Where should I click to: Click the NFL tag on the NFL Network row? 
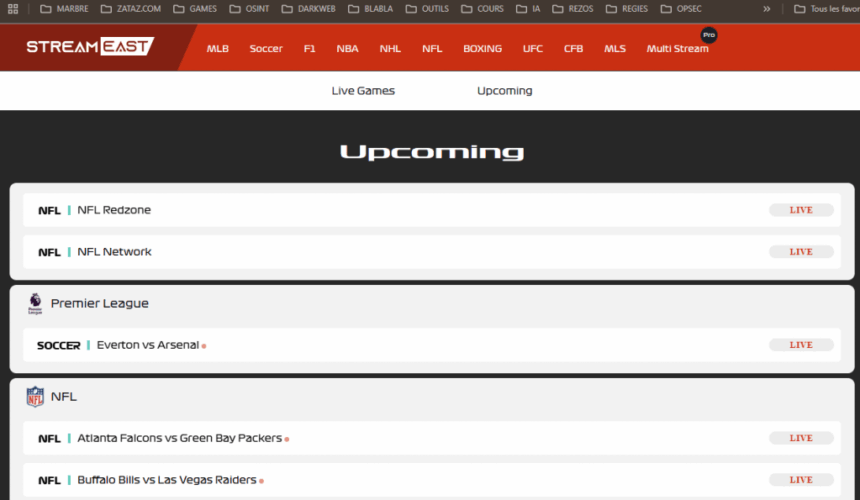[49, 252]
